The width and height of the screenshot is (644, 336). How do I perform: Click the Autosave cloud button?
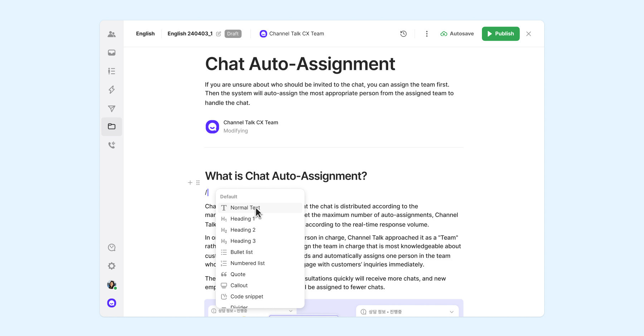(x=457, y=34)
